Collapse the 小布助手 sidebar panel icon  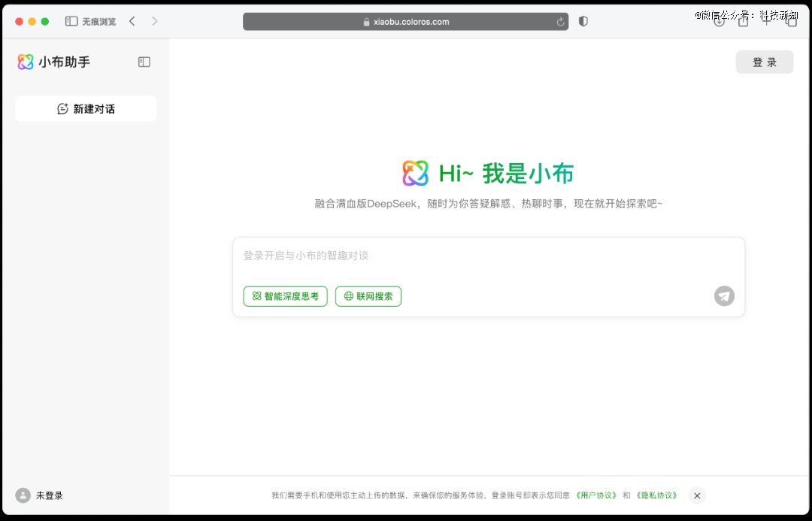tap(144, 62)
